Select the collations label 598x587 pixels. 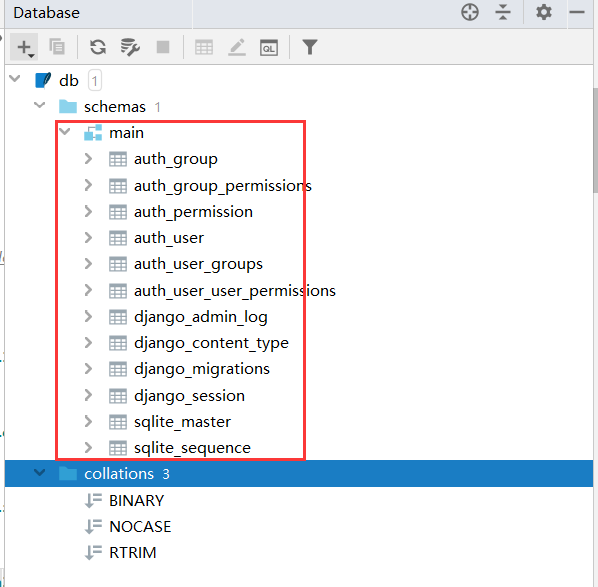[x=119, y=474]
